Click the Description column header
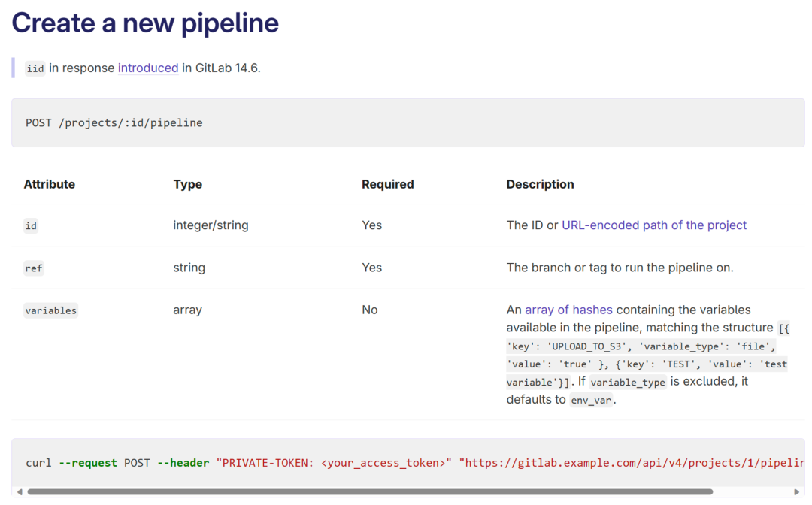The height and width of the screenshot is (505, 812). [x=540, y=184]
